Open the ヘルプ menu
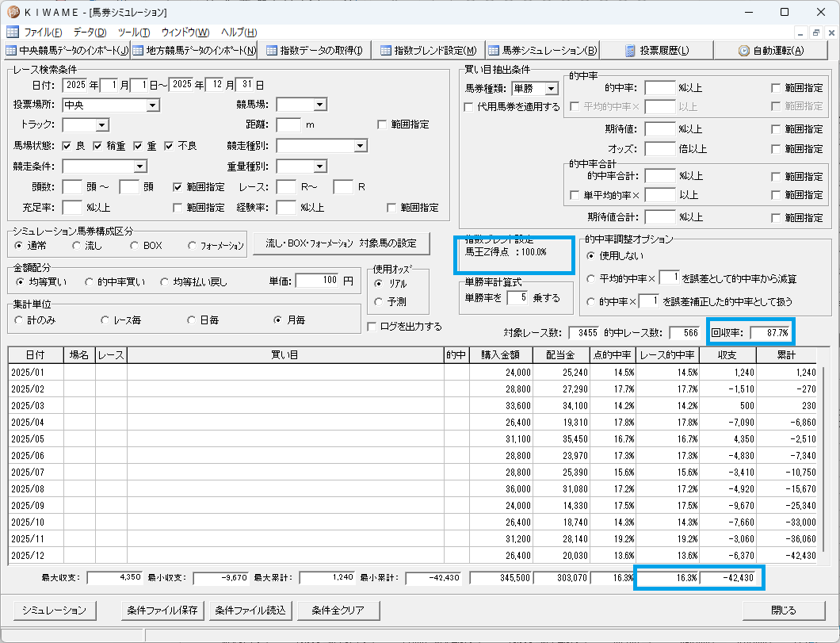 pos(239,33)
